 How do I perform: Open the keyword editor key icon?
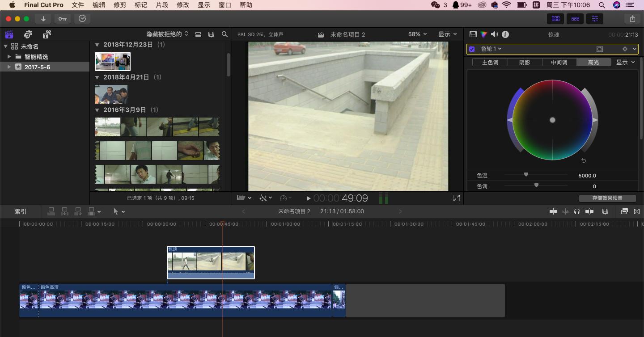coord(62,19)
